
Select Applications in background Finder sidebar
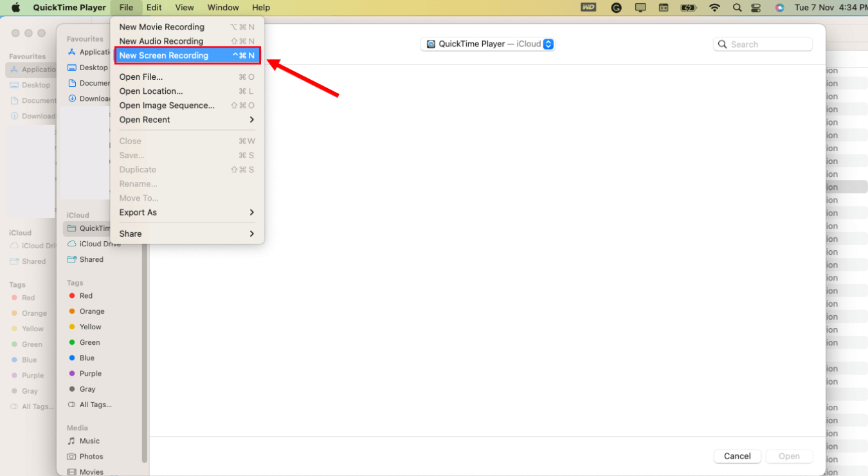(x=32, y=69)
